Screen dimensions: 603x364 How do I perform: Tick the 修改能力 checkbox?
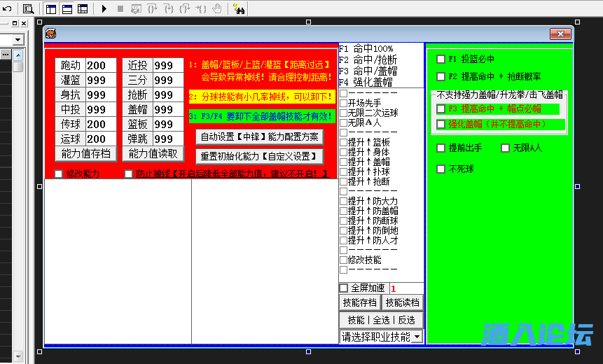click(x=59, y=174)
